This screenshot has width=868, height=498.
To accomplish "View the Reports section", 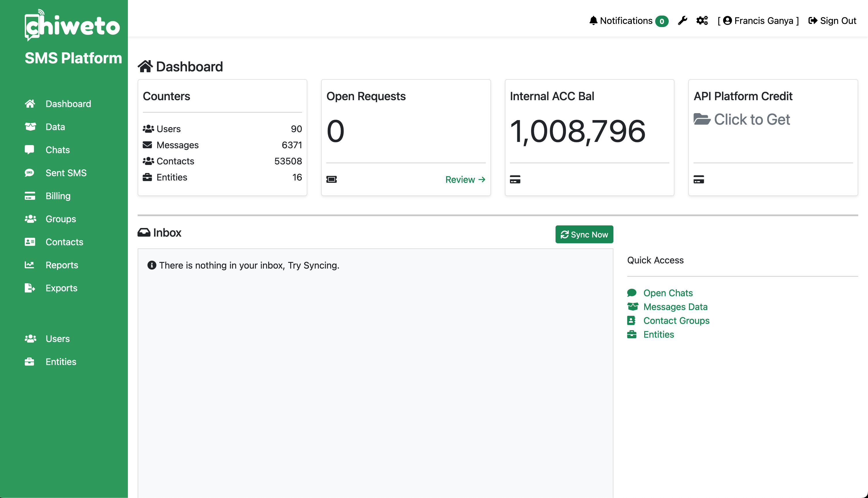I will pos(62,265).
